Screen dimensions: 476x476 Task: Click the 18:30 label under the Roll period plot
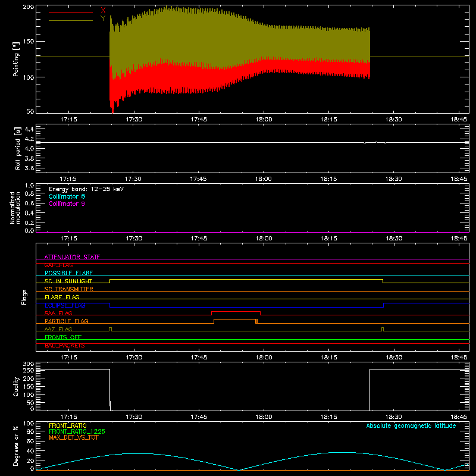click(x=394, y=179)
